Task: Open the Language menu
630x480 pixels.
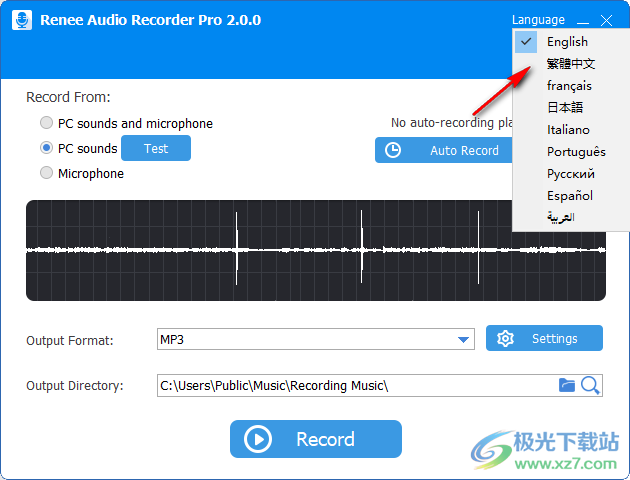Action: [538, 20]
